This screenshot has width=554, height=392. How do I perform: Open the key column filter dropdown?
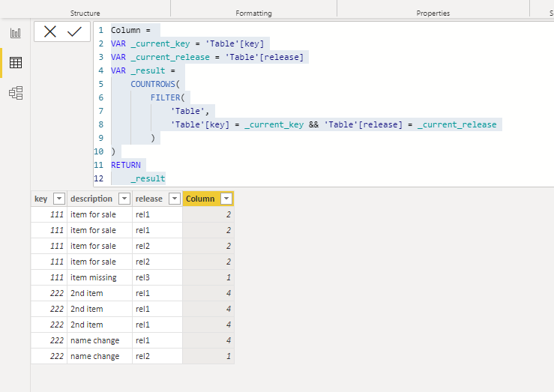[x=59, y=199]
